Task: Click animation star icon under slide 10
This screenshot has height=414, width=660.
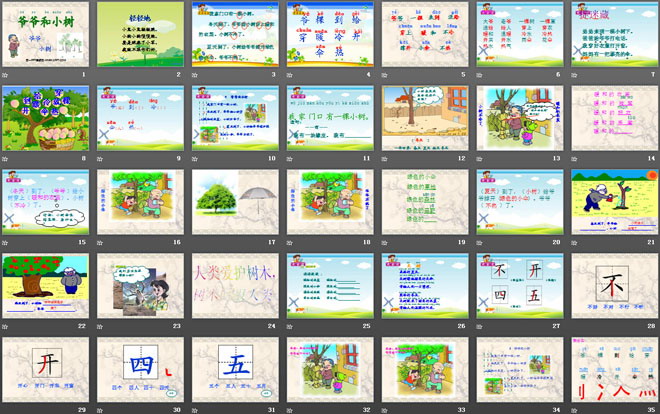Action: coord(195,159)
